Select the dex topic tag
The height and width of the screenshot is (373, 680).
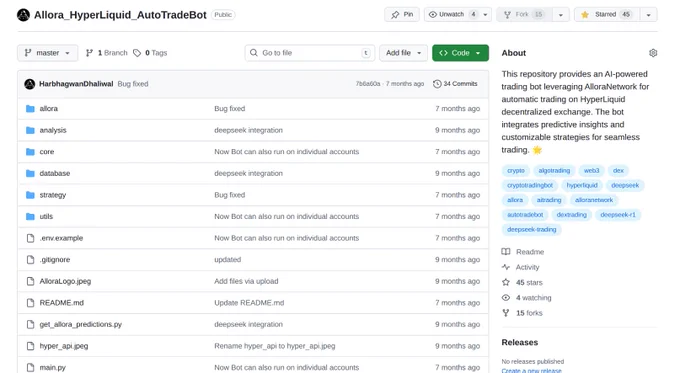pyautogui.click(x=618, y=170)
